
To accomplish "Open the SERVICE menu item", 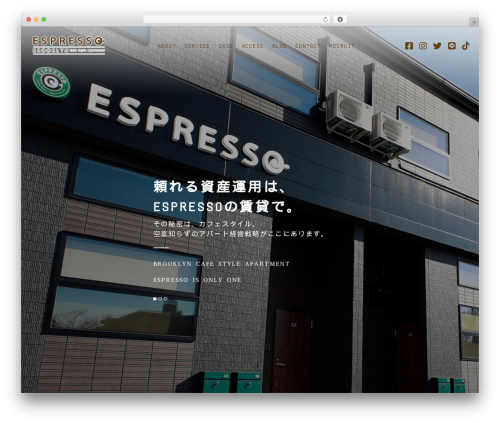I will coord(197,46).
